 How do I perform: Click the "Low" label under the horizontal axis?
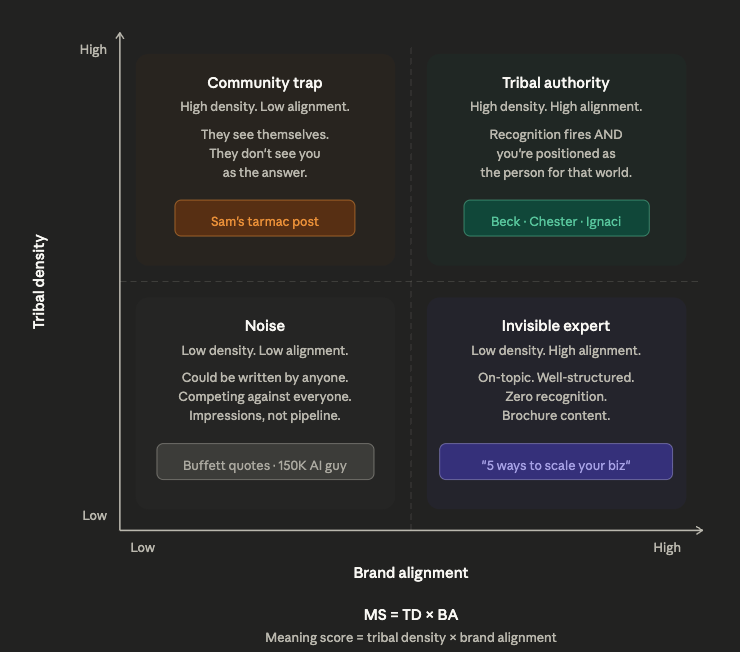143,547
